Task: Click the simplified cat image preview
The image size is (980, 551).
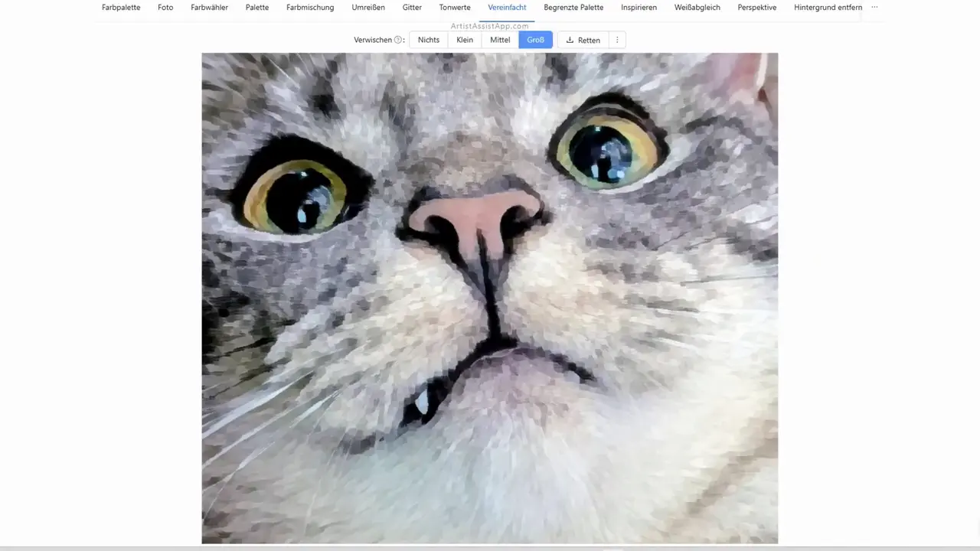Action: pos(489,298)
